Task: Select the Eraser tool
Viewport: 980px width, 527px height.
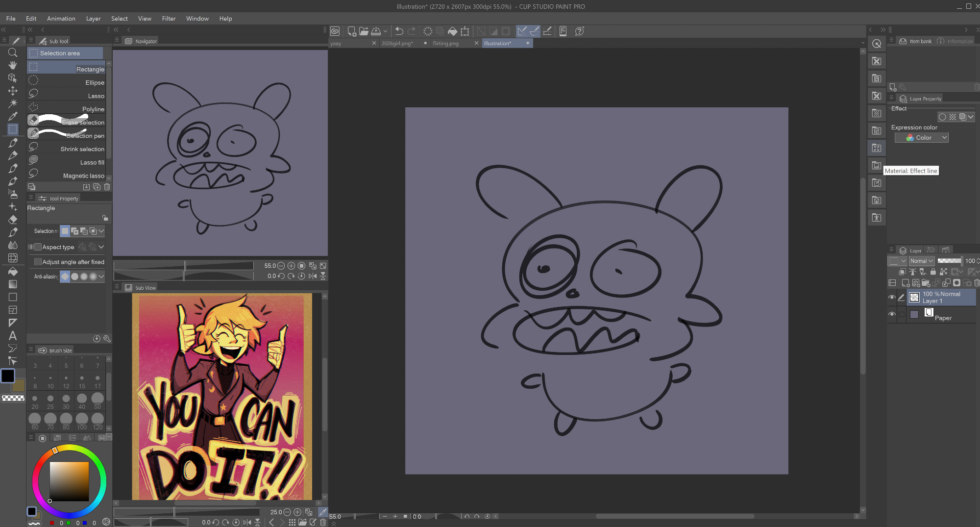Action: pyautogui.click(x=13, y=220)
